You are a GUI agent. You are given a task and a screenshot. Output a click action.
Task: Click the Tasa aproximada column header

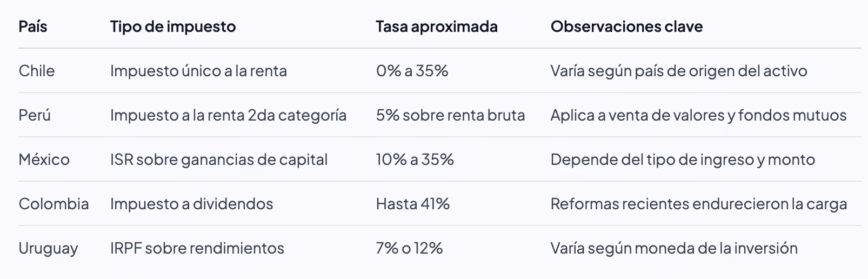click(437, 26)
